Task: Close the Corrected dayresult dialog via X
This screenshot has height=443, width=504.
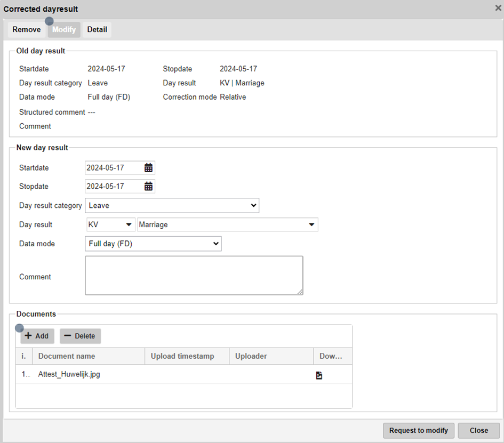Action: click(x=498, y=8)
